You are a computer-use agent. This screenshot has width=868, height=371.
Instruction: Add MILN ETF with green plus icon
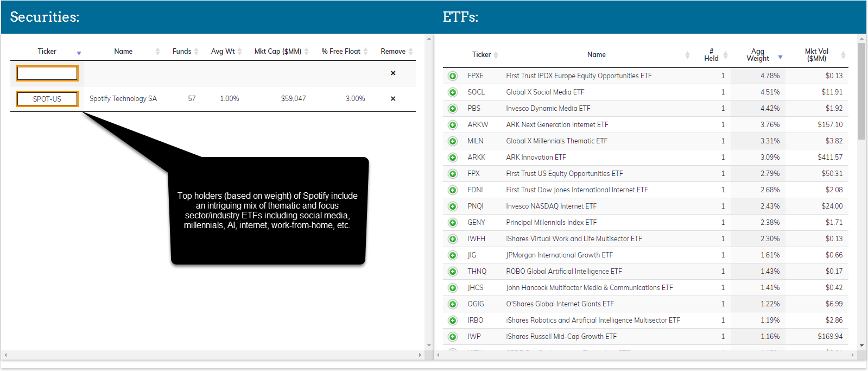pos(453,141)
